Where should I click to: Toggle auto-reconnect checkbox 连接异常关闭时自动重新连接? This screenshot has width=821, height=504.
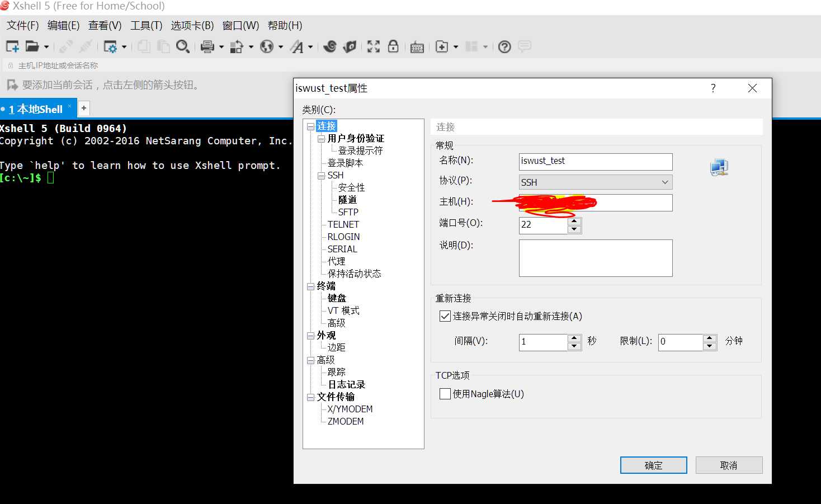(445, 316)
